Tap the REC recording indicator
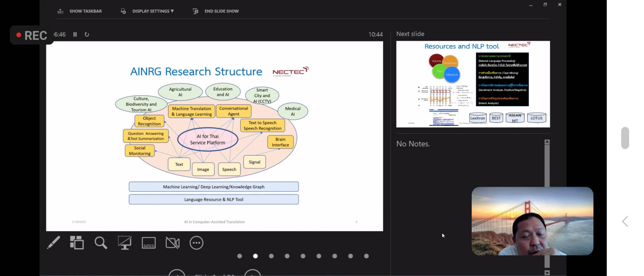 point(32,35)
